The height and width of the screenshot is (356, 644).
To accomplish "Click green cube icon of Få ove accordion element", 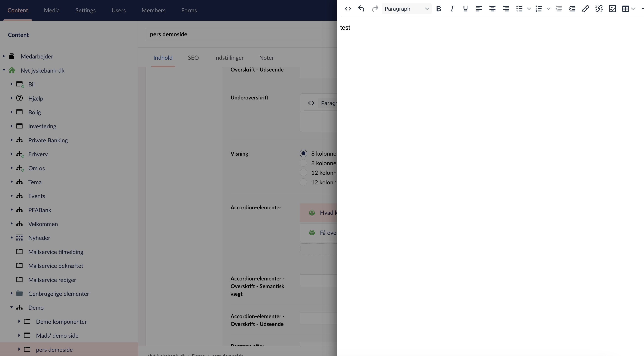I will (312, 233).
